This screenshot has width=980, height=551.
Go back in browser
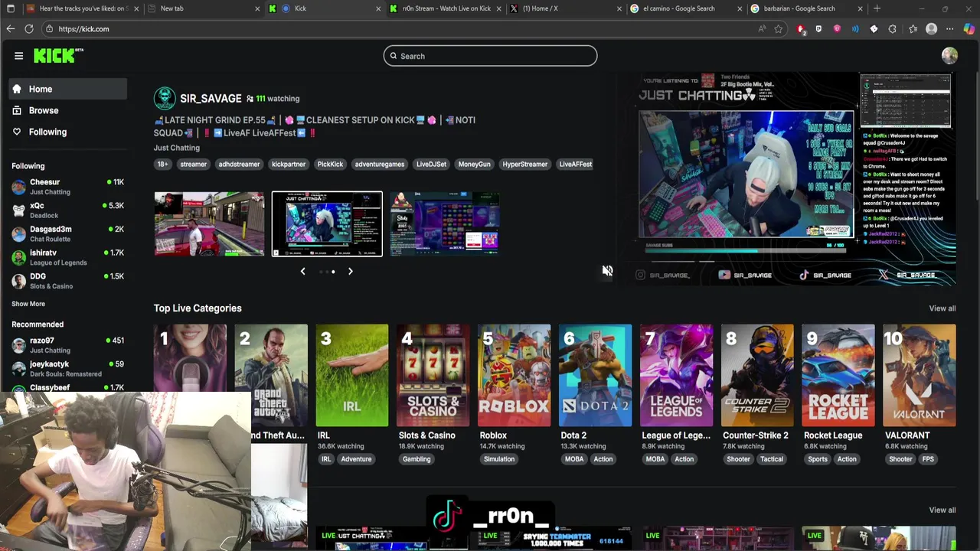tap(10, 29)
